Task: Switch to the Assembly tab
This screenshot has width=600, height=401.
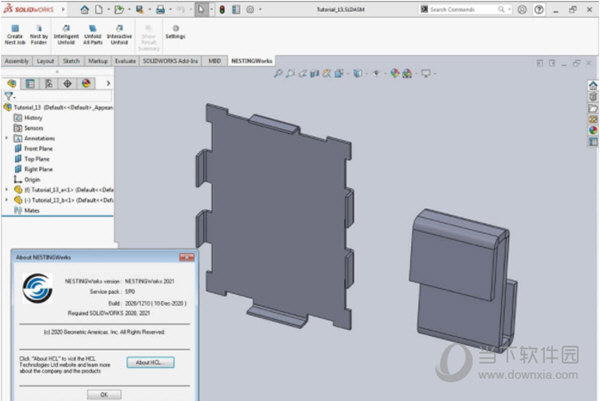Action: click(x=17, y=61)
